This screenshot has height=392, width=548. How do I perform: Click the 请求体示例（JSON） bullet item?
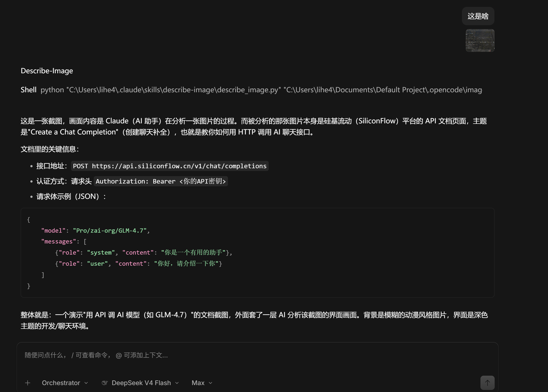coord(71,197)
